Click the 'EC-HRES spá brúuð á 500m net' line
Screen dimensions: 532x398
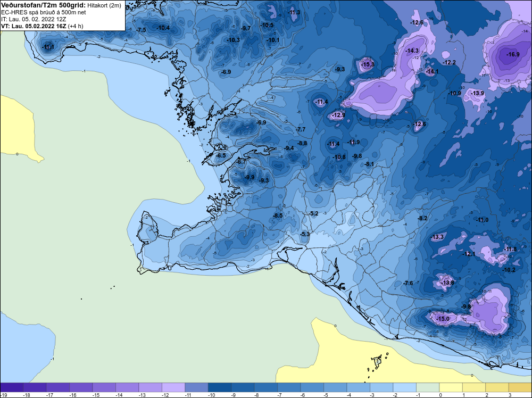pyautogui.click(x=44, y=12)
